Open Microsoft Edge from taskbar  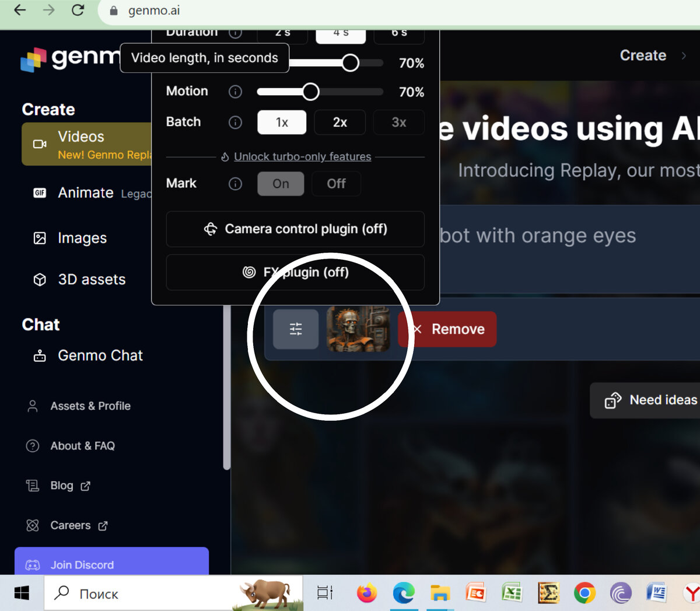tap(403, 593)
